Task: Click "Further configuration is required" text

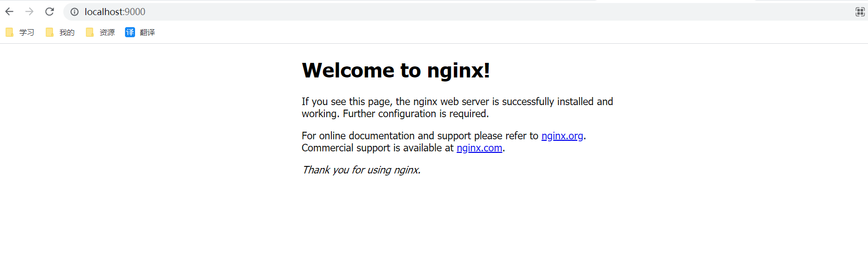Action: tap(415, 114)
